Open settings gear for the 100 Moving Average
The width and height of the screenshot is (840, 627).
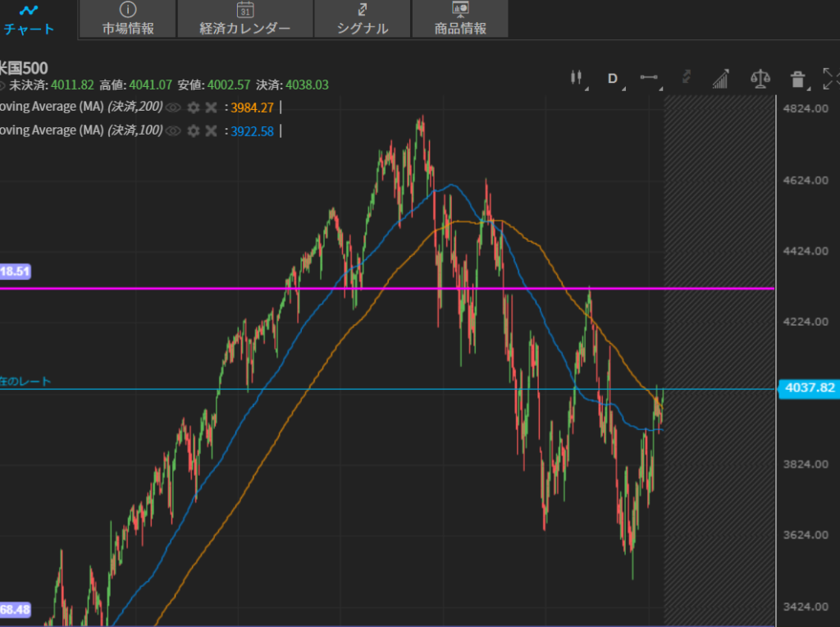193,130
